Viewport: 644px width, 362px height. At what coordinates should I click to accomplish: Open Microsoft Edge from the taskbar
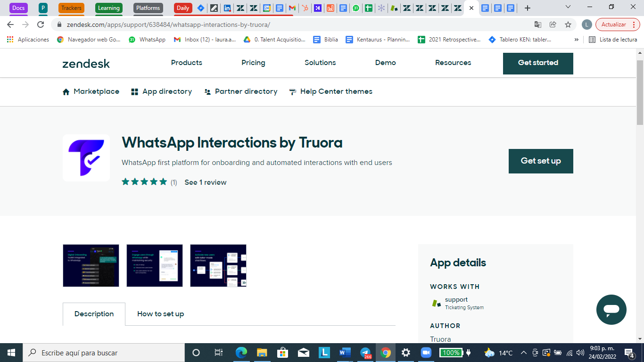pos(241,353)
